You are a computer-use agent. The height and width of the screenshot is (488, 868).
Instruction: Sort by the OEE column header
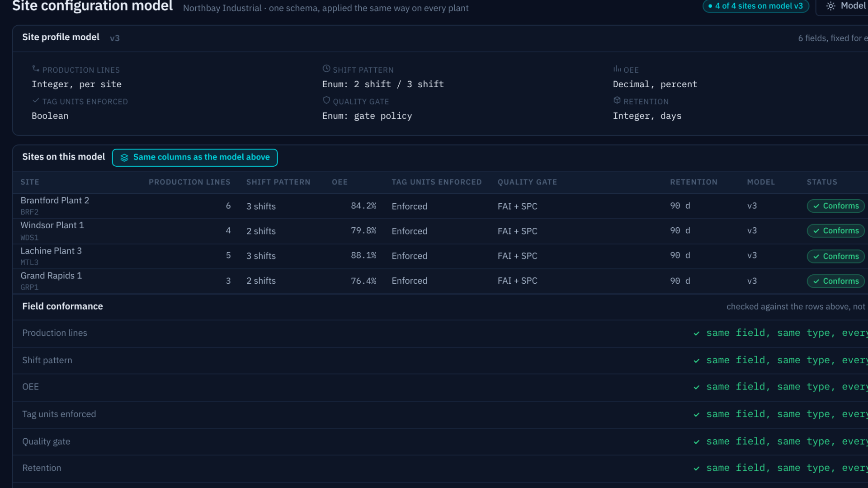[340, 182]
